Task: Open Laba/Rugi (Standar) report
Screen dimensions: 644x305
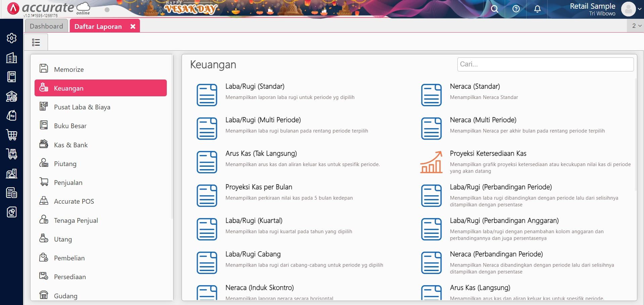Action: [255, 87]
